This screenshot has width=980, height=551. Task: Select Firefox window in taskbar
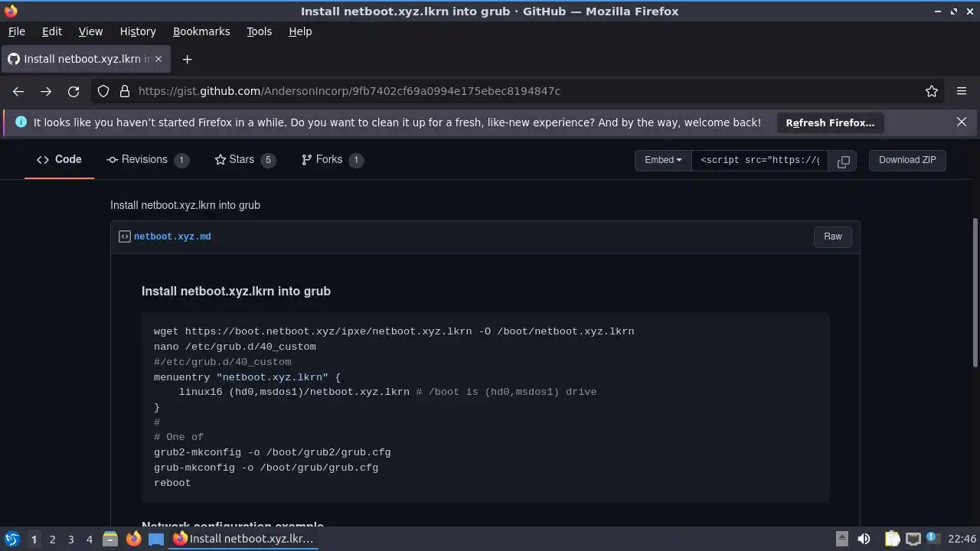pyautogui.click(x=245, y=539)
